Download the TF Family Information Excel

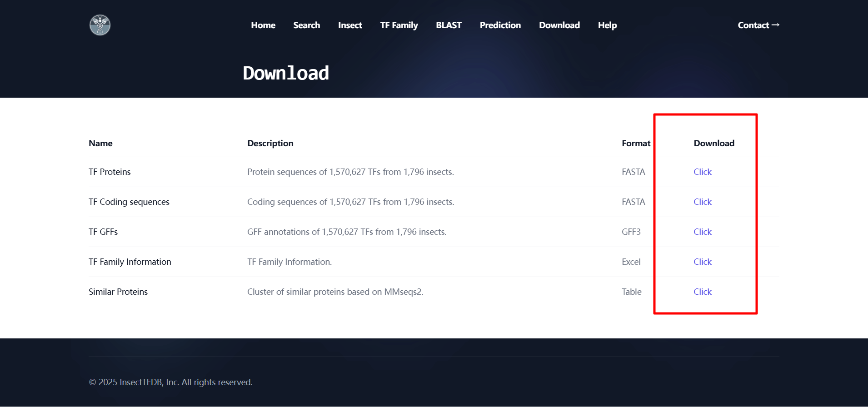coord(702,262)
